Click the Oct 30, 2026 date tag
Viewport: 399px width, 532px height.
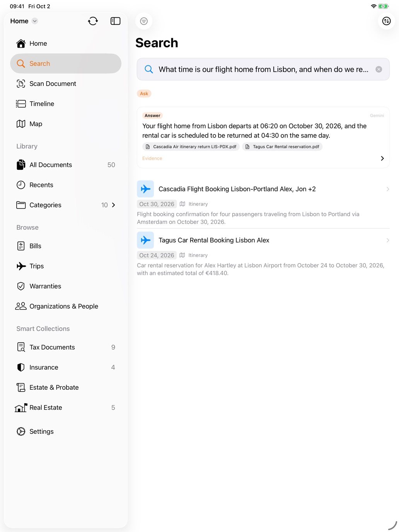tap(157, 204)
